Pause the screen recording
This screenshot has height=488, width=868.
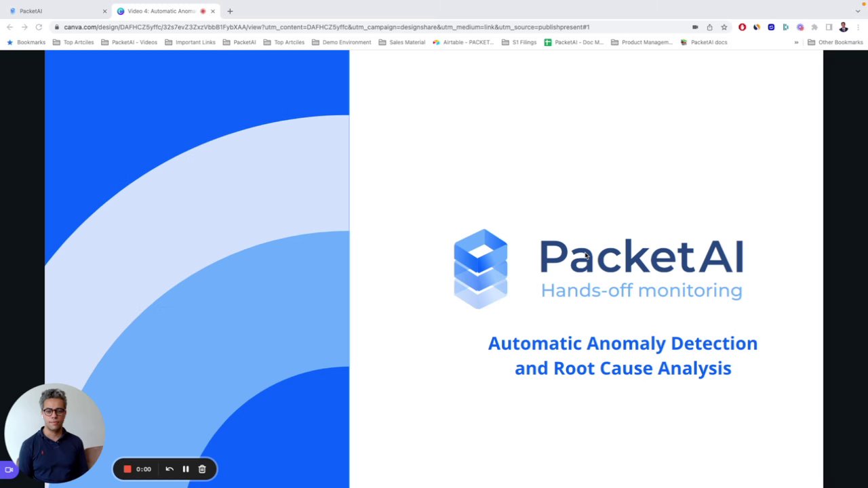point(186,469)
